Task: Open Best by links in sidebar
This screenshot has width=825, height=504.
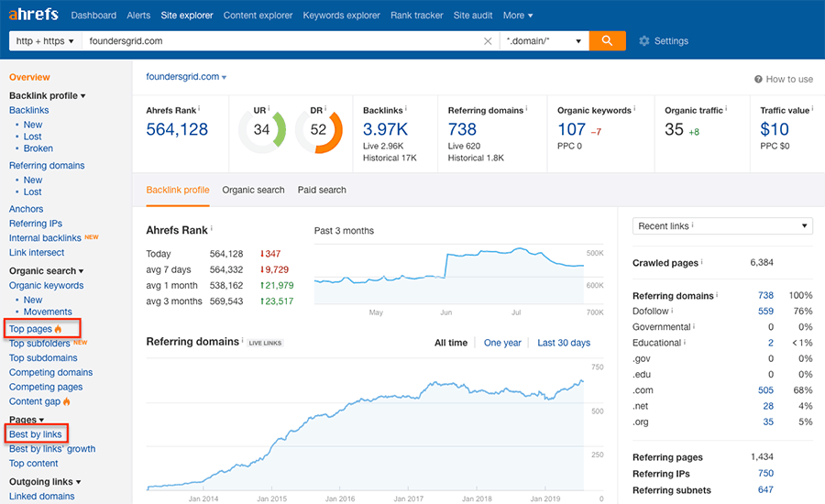Action: point(35,434)
